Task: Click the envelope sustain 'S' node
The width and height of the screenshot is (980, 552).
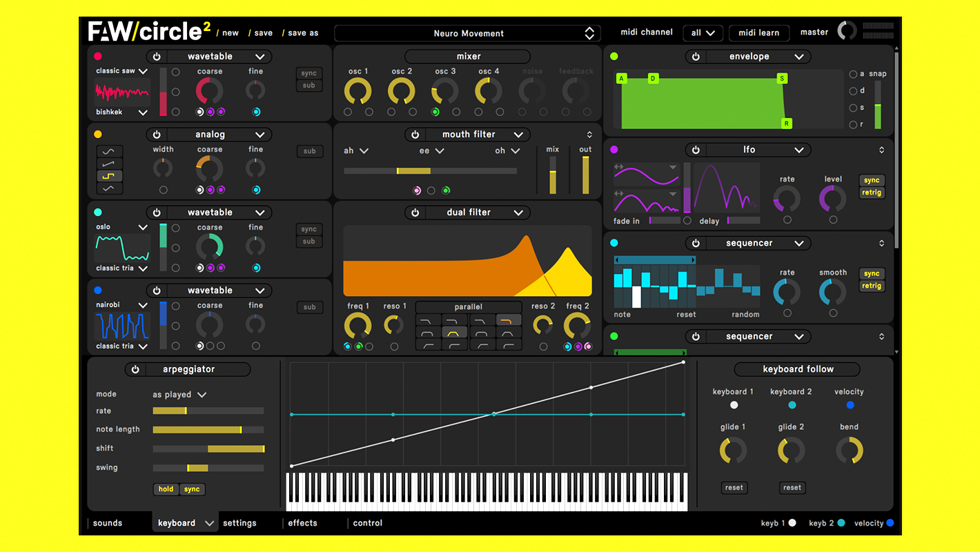Action: (x=782, y=79)
